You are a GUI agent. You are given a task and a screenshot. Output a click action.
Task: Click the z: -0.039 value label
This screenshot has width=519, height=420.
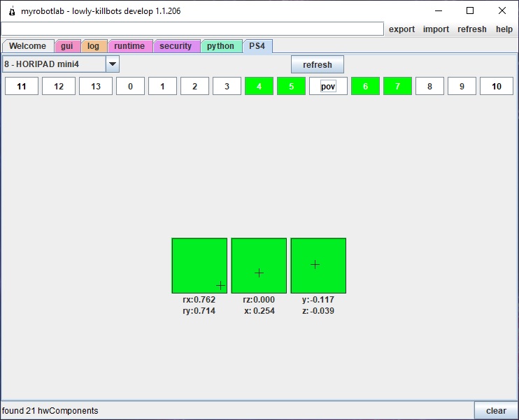318,311
